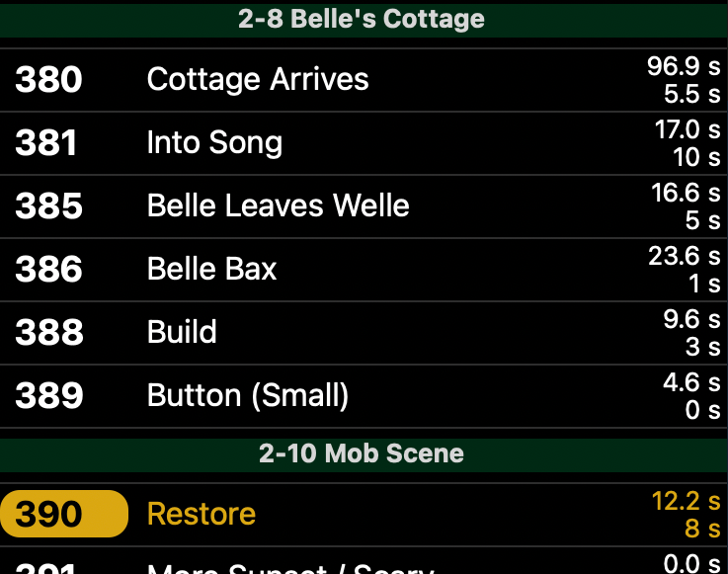Click the Into Song cue name

214,143
